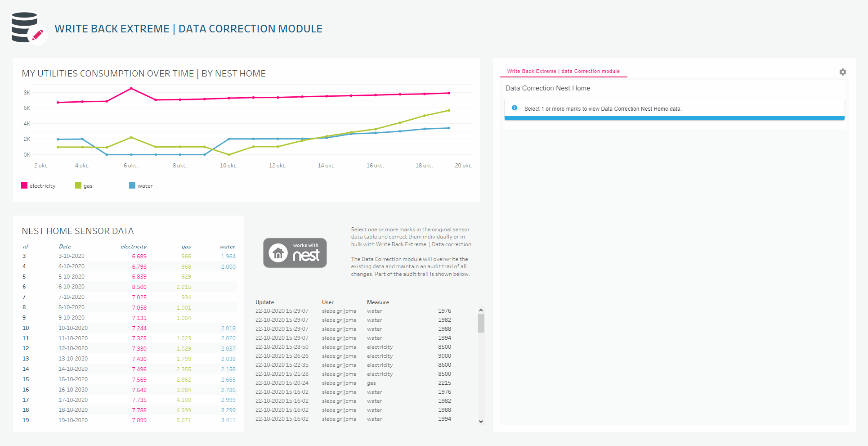Click the Update column header in audit trail
Screen dimensions: 868x446
pyautogui.click(x=264, y=302)
